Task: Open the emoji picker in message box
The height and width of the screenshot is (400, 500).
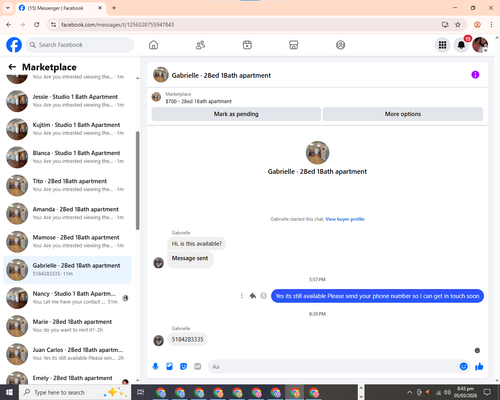Action: (x=463, y=367)
